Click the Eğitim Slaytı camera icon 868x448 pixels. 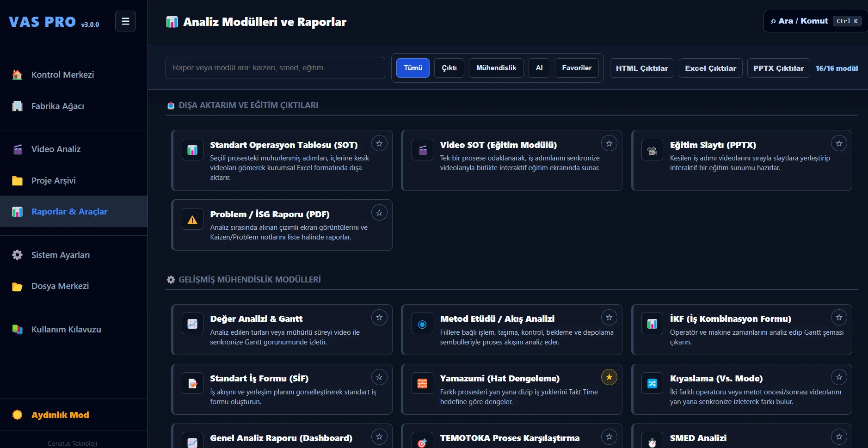tap(652, 150)
